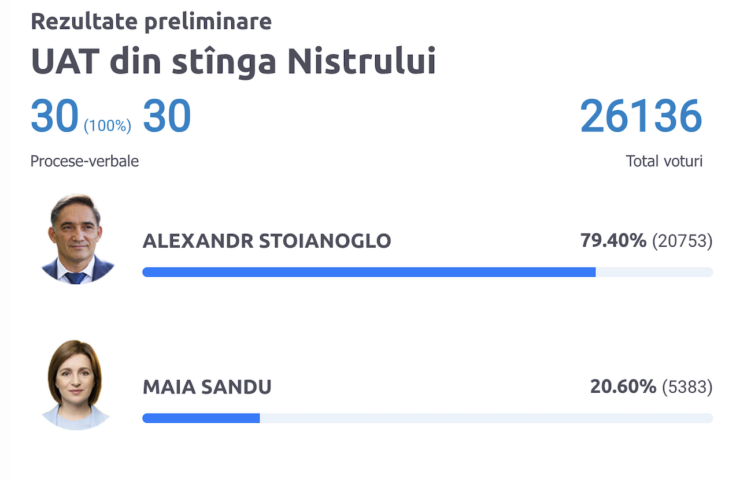This screenshot has height=480, width=740.
Task: Click the Procese-verbale label
Action: pos(84,161)
